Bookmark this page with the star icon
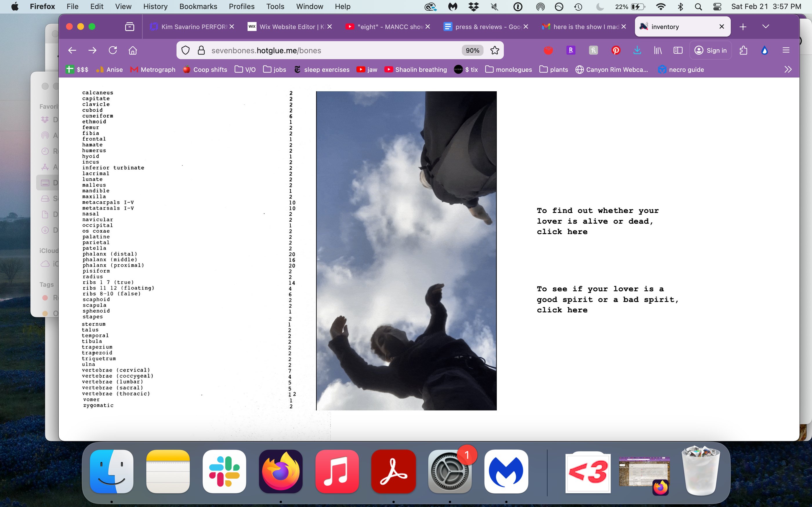812x507 pixels. tap(494, 50)
